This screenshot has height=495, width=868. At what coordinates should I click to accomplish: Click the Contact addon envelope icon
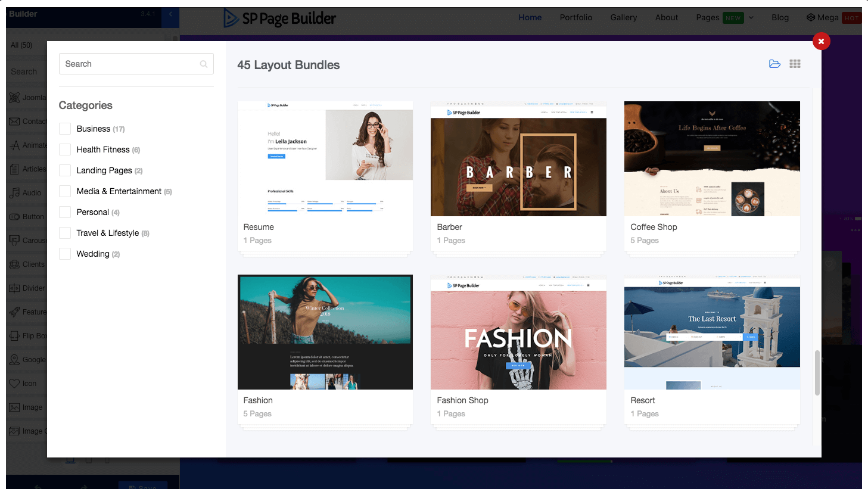pyautogui.click(x=14, y=121)
